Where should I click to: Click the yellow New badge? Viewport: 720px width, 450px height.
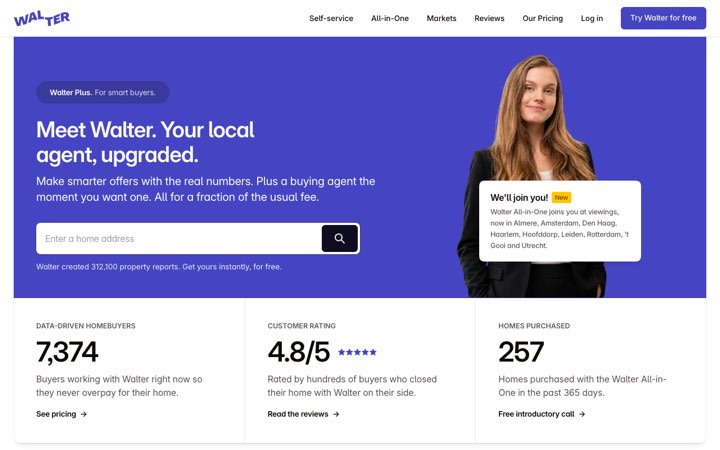[561, 197]
